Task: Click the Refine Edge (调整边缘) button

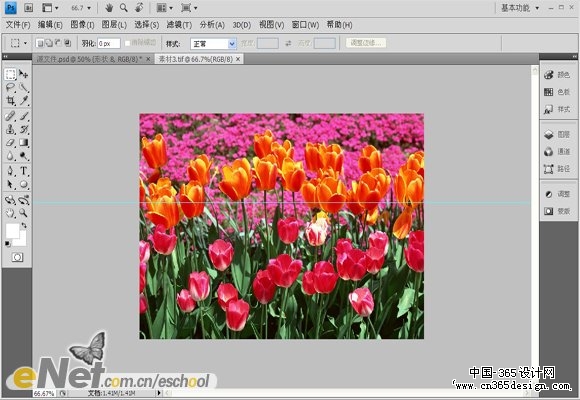Action: (x=366, y=43)
